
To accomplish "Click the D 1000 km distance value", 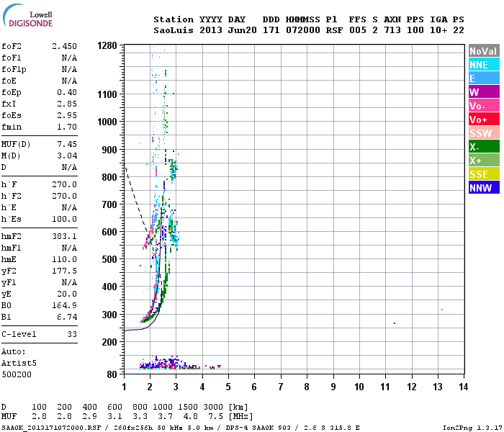I will tap(162, 407).
